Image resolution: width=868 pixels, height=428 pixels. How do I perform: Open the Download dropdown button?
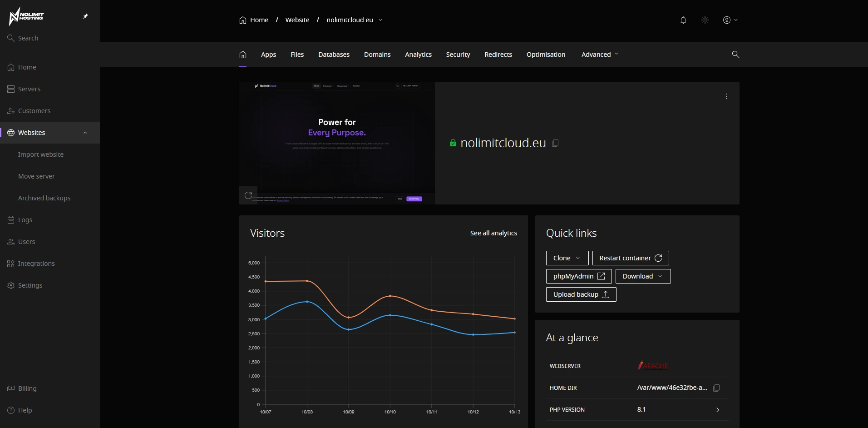coord(643,276)
